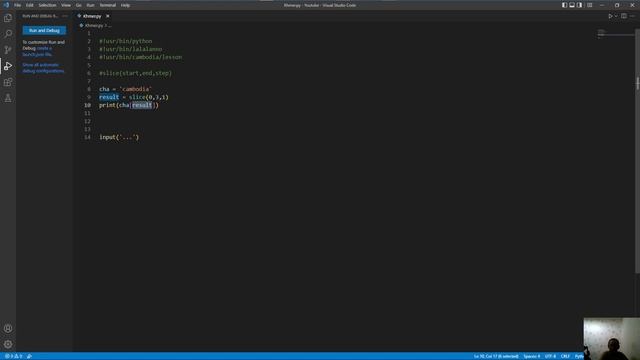Click the blue Run and Debug button
Viewport: 640px width, 360px height.
coord(44,30)
